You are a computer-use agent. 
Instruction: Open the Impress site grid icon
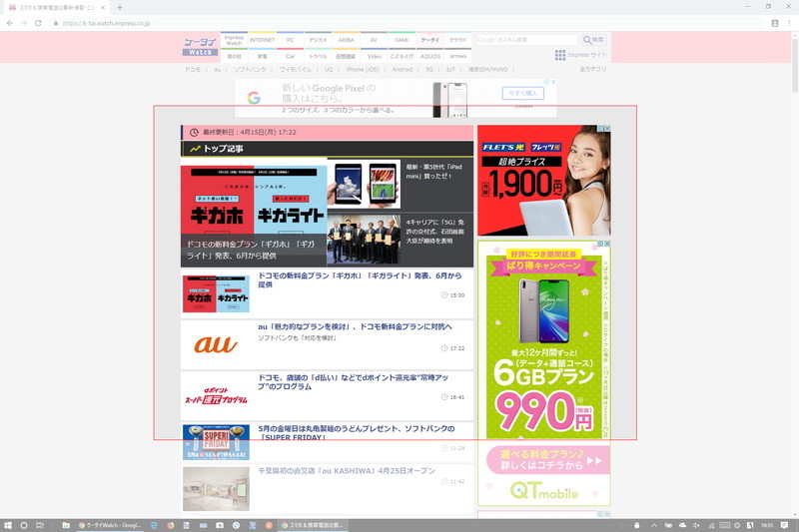click(x=560, y=55)
